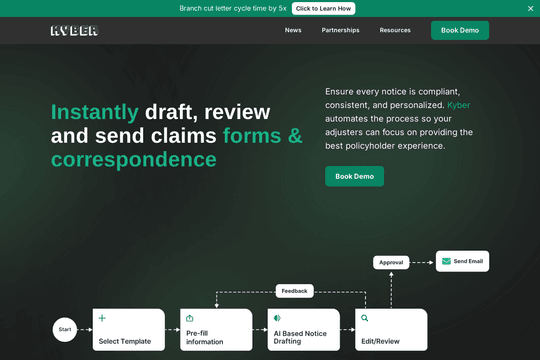Select the 'Select Template' card label
The width and height of the screenshot is (540, 360).
125,341
